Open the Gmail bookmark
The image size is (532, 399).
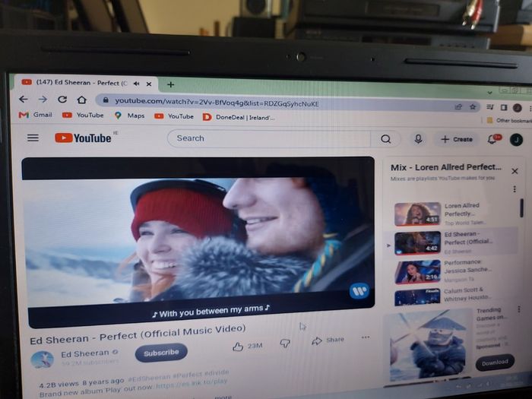click(x=35, y=115)
